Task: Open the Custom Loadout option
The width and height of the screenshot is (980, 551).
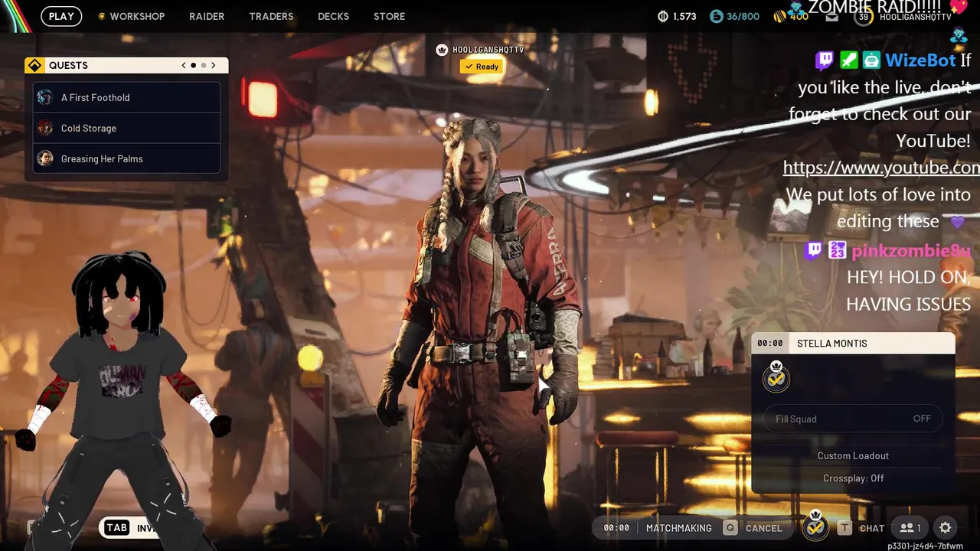Action: tap(853, 455)
